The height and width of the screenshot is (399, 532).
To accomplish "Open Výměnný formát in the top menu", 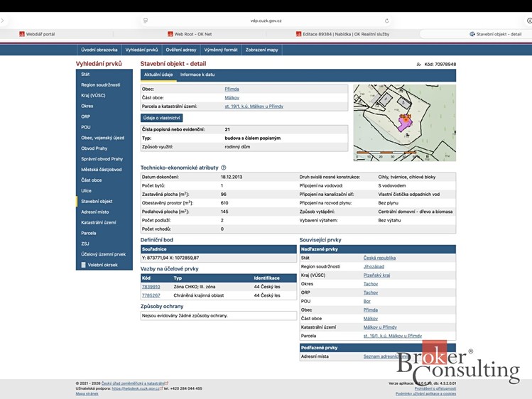I will [x=220, y=50].
